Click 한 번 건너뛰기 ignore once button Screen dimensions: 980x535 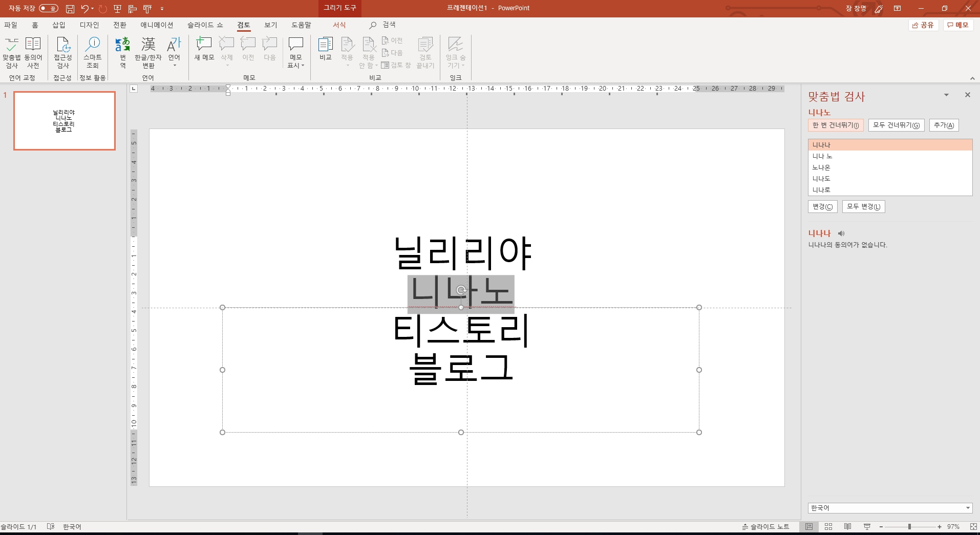click(x=836, y=125)
